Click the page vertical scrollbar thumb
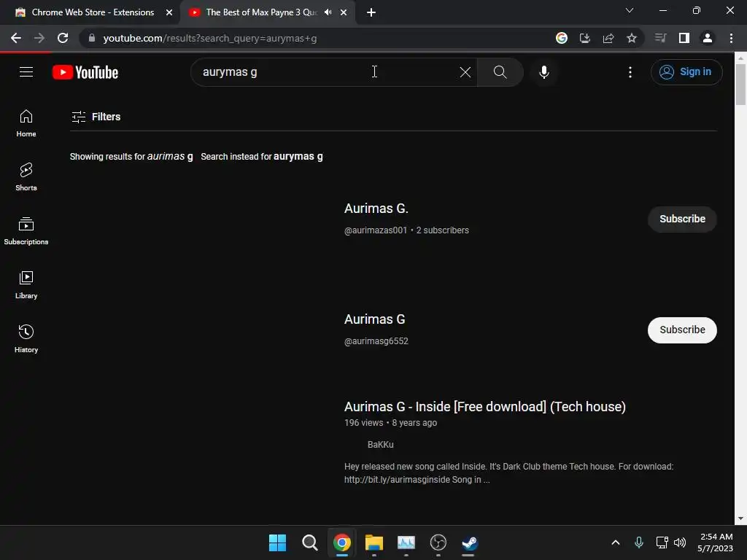The image size is (747, 560). pos(741,85)
